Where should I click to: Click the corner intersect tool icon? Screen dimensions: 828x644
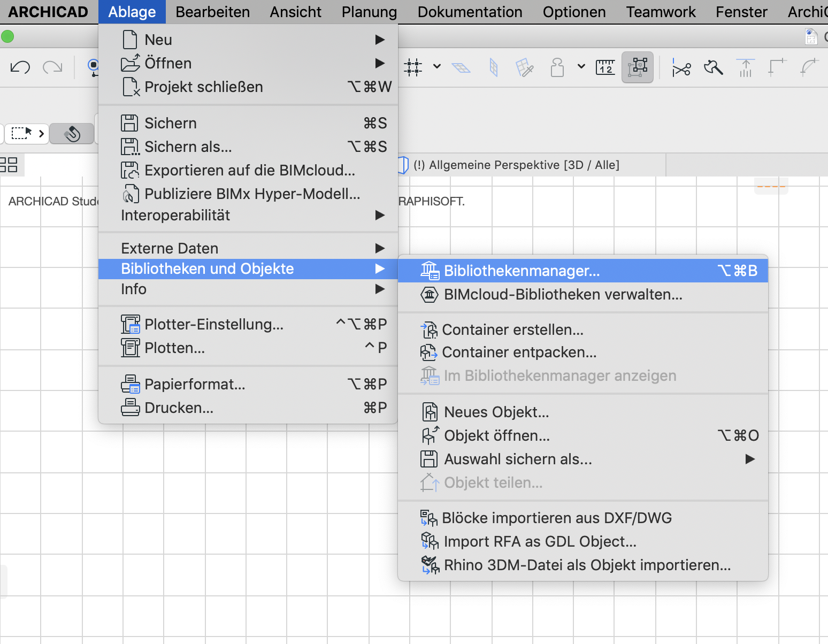click(x=778, y=67)
